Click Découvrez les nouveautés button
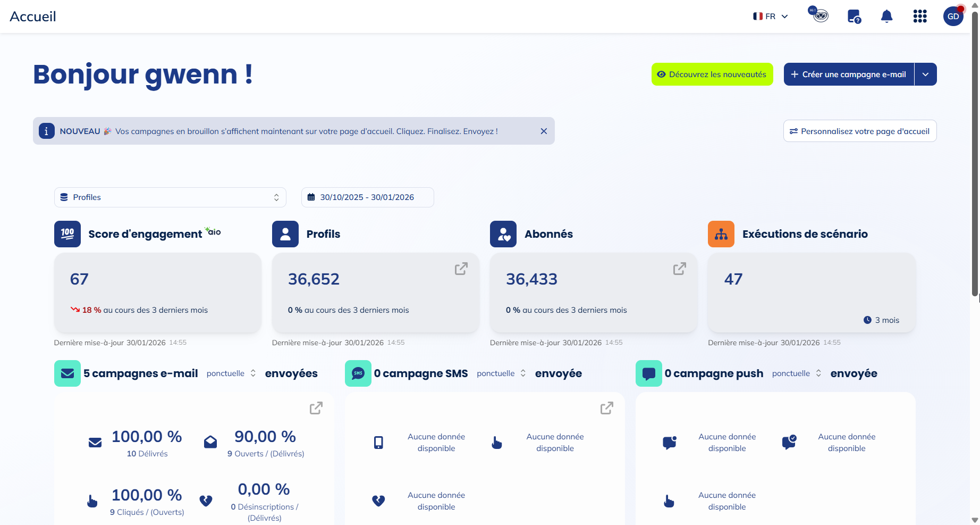The image size is (980, 525). pyautogui.click(x=712, y=74)
